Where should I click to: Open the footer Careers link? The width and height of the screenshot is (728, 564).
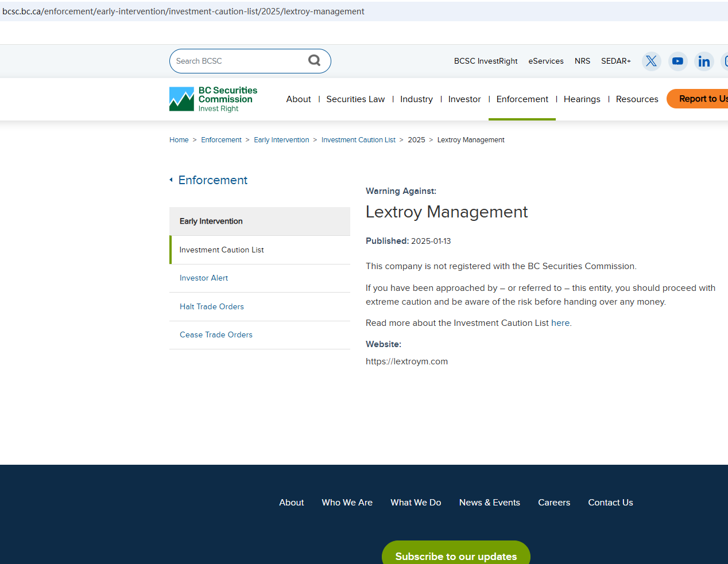click(x=554, y=503)
